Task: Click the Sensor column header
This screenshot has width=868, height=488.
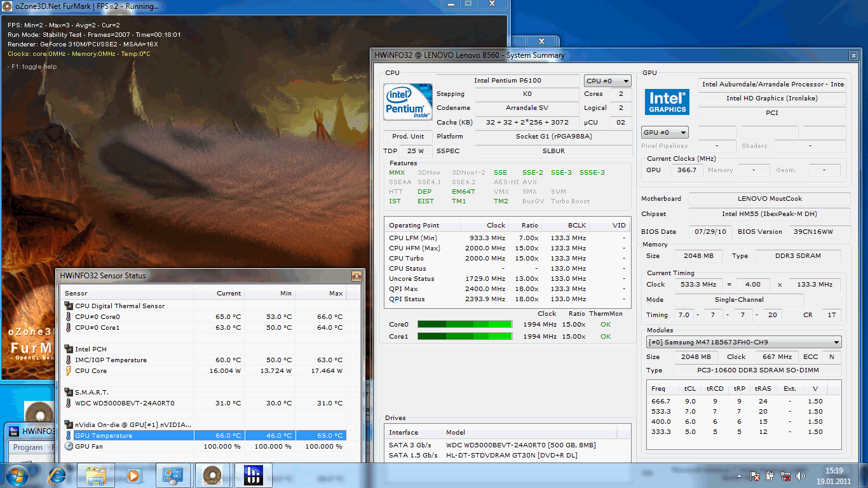Action: (x=127, y=293)
